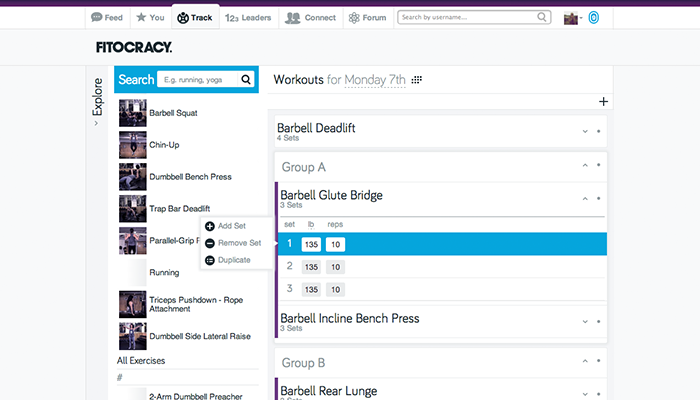This screenshot has width=700, height=400.
Task: Open the Feed tab
Action: [107, 18]
